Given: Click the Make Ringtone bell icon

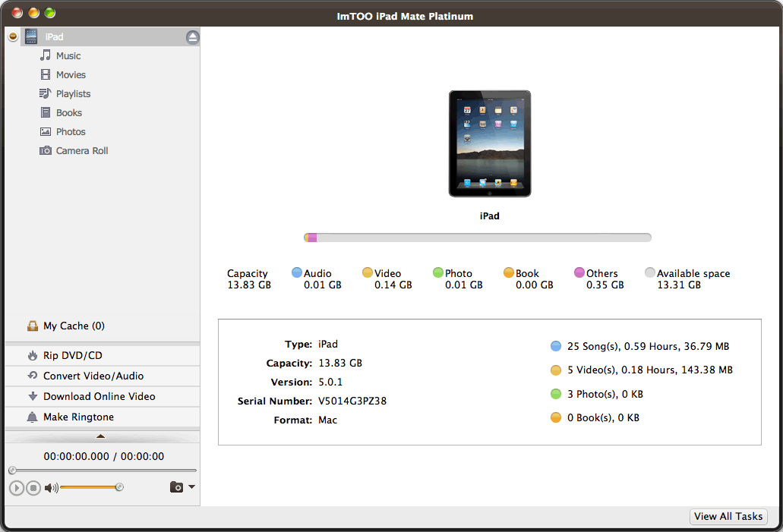Looking at the screenshot, I should pos(33,417).
